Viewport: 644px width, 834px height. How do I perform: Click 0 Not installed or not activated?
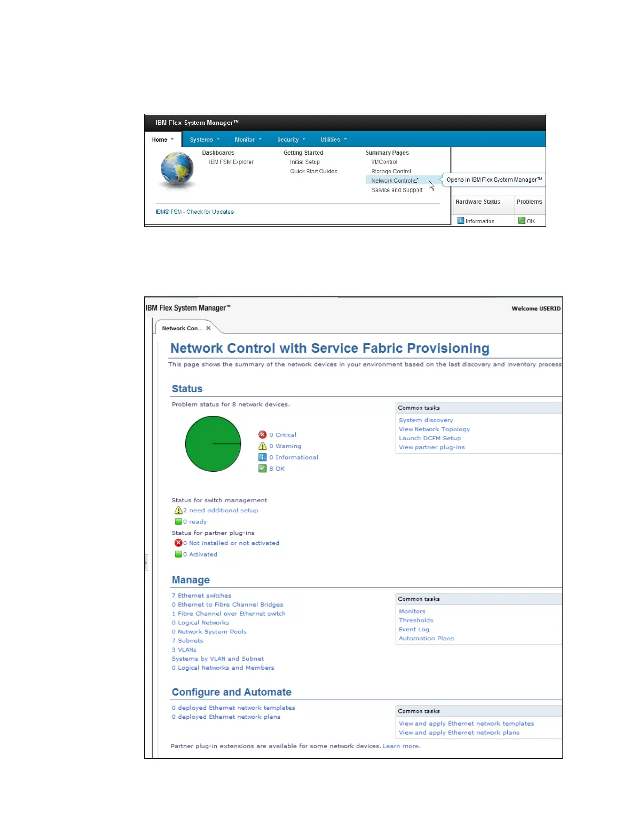231,543
